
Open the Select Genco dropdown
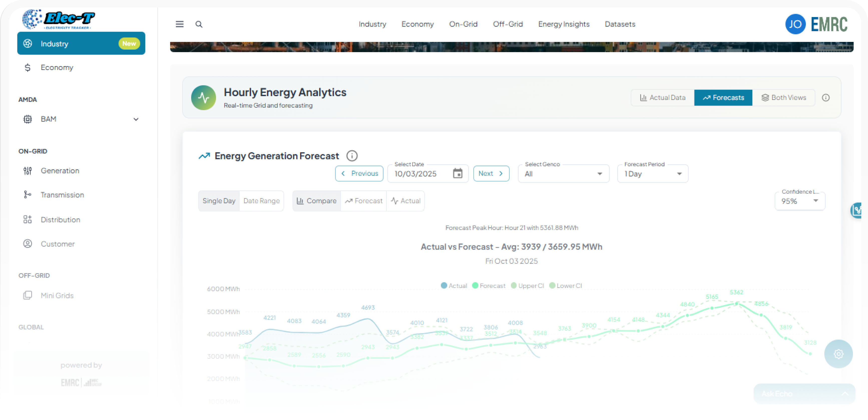pos(563,174)
